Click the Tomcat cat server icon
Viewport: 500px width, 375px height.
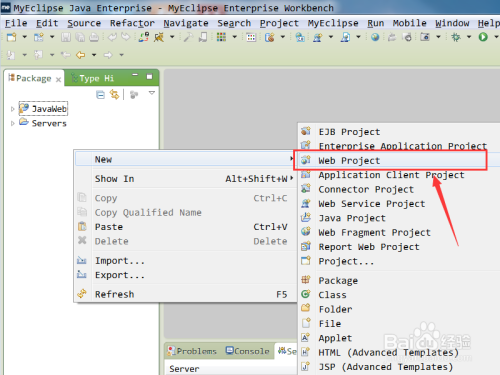click(x=159, y=37)
